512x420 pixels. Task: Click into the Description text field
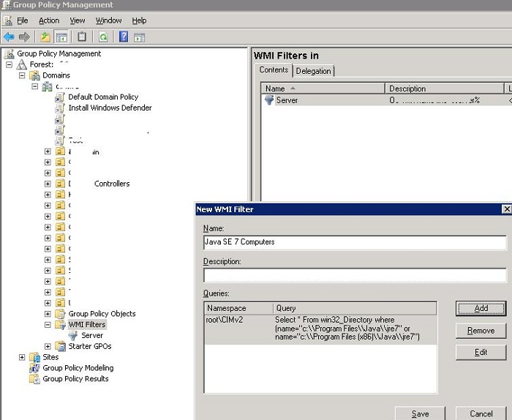coord(355,275)
